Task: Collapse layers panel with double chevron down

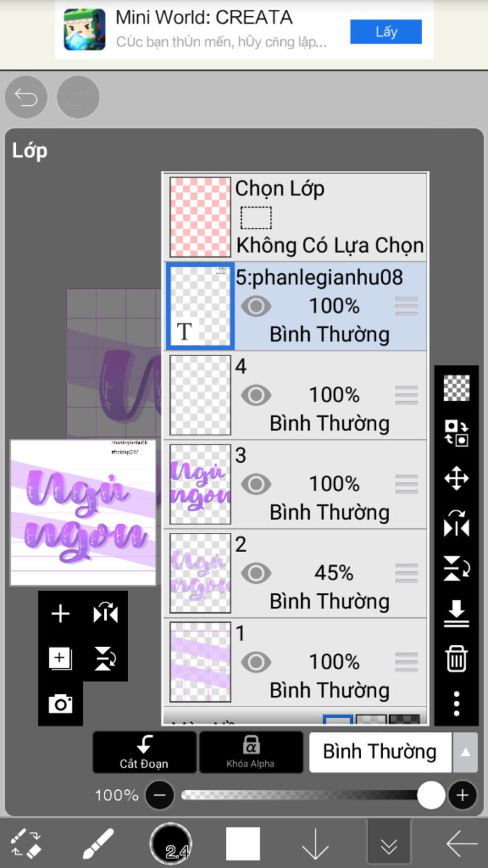Action: pyautogui.click(x=389, y=843)
